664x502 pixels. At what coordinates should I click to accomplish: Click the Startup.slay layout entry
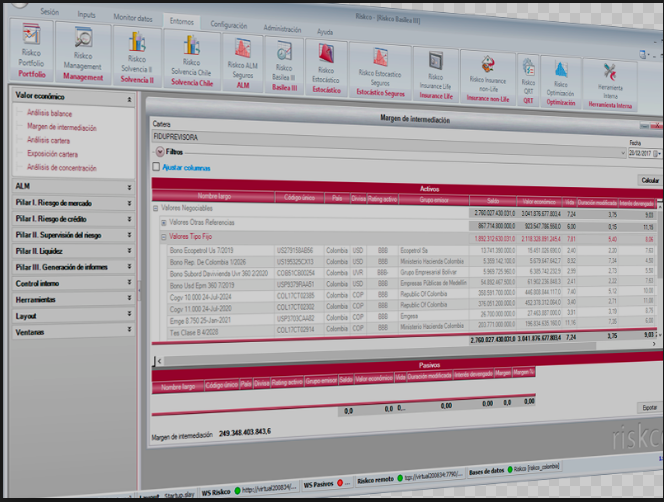tap(179, 495)
